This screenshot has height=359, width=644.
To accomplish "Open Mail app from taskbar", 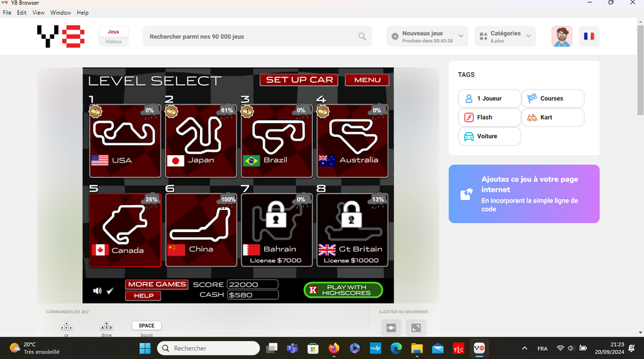I will point(438,348).
